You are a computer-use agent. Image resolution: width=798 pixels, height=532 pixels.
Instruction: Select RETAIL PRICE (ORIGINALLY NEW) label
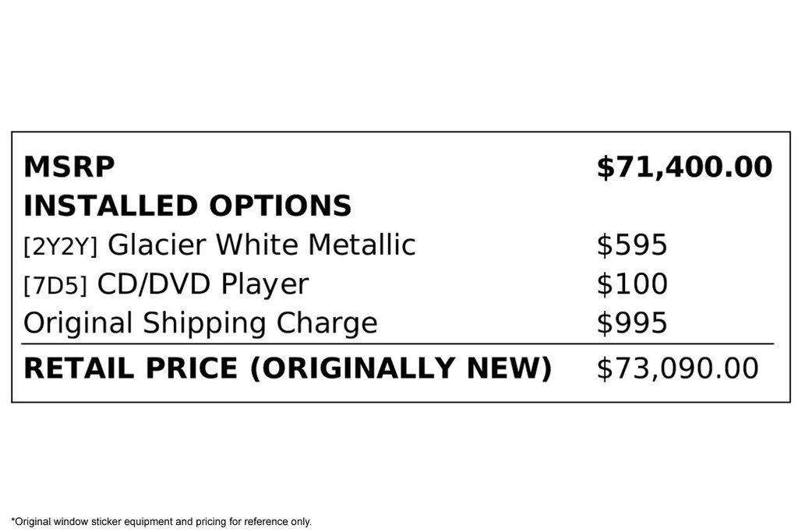click(x=288, y=368)
